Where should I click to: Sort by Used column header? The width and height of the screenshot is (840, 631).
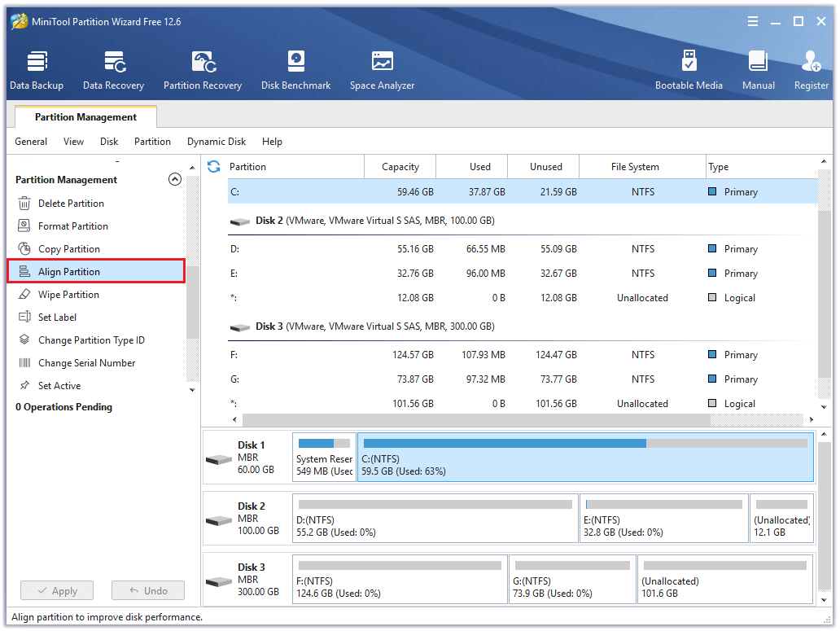pos(472,167)
